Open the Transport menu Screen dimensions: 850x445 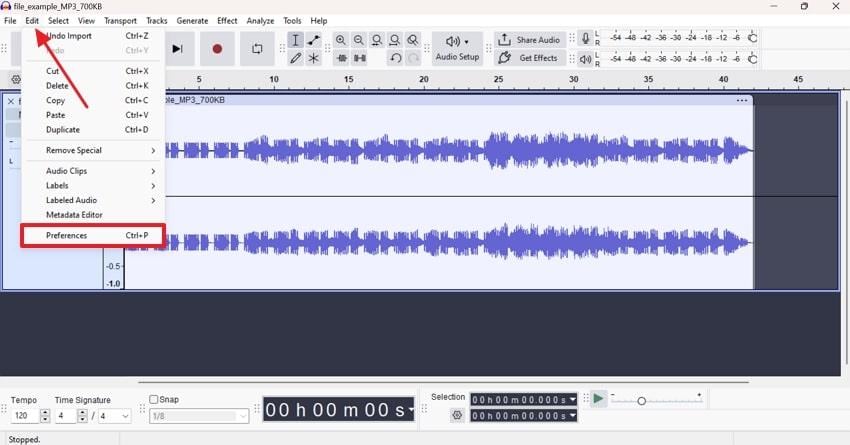120,21
